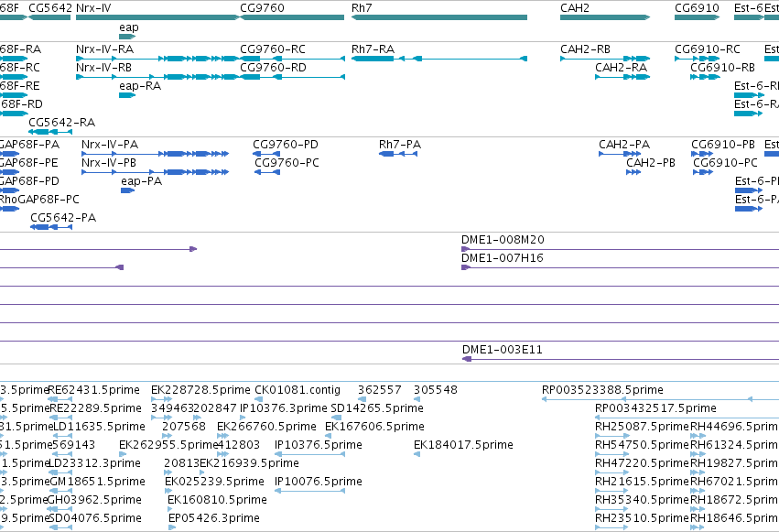Select BAC clone DME1-003E11
Viewport: 779px width, 532px height.
coord(621,359)
